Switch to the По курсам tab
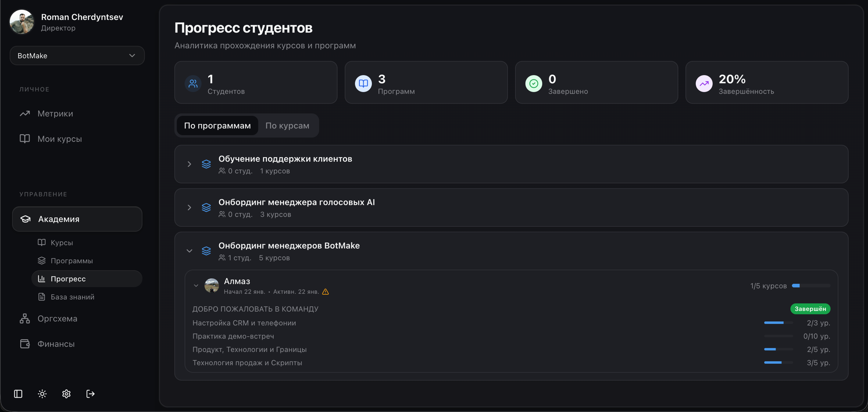Viewport: 868px width, 412px height. [287, 125]
